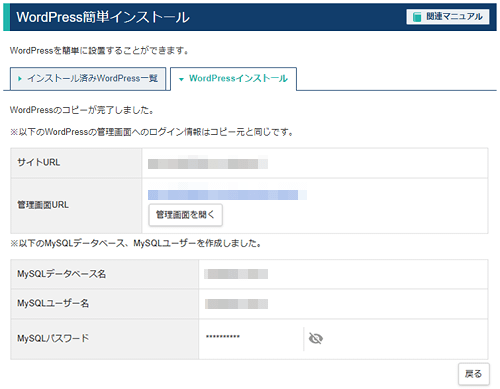
Task: Click the 管理画面を開く button
Action: (185, 215)
